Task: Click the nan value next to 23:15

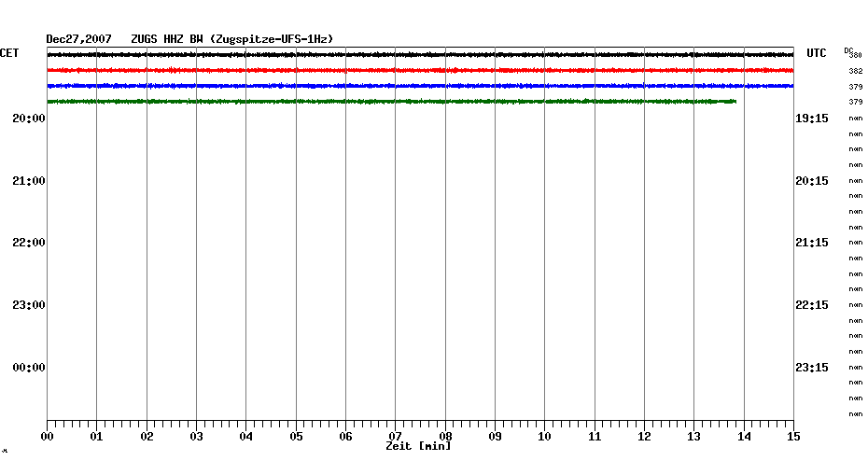Action: [x=855, y=368]
